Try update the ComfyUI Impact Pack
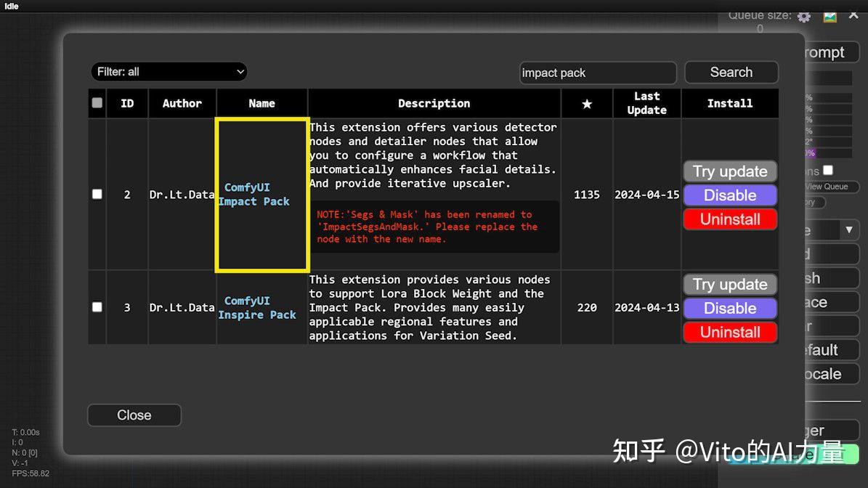This screenshot has width=868, height=488. click(730, 171)
